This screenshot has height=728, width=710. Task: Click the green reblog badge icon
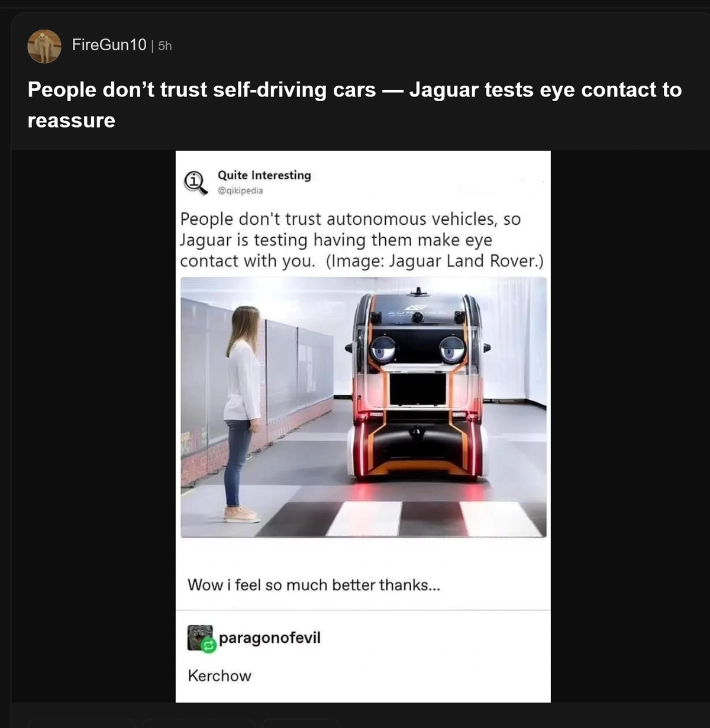coord(208,646)
